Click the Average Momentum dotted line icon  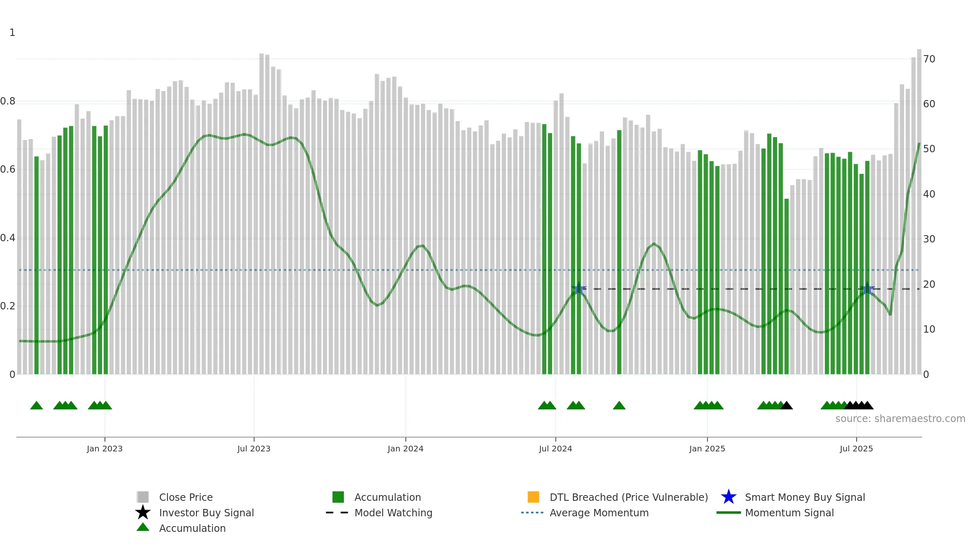coord(532,513)
